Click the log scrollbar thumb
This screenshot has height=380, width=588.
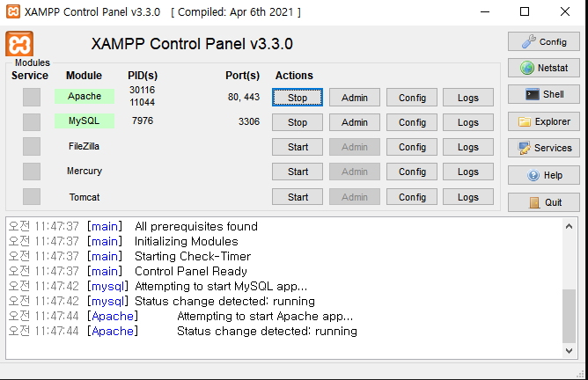569,316
